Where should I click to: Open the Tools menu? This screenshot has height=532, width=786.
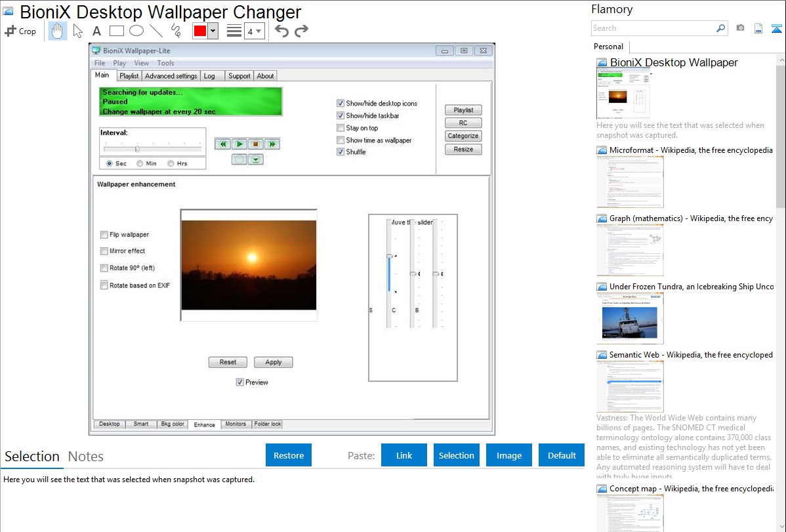[x=165, y=63]
